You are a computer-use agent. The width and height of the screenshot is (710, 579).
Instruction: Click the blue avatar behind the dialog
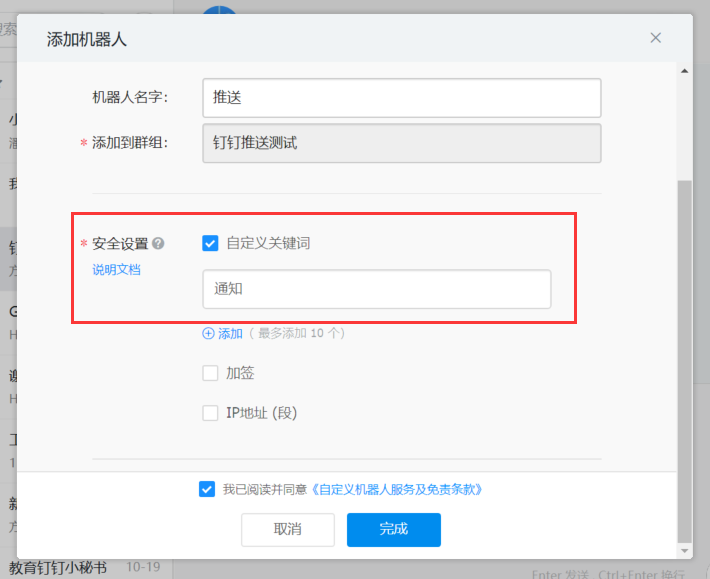point(220,10)
